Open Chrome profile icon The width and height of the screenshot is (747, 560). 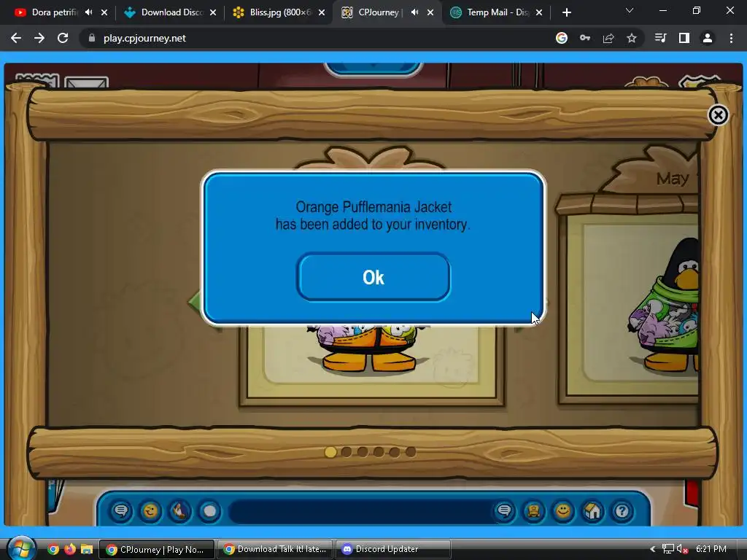point(708,38)
